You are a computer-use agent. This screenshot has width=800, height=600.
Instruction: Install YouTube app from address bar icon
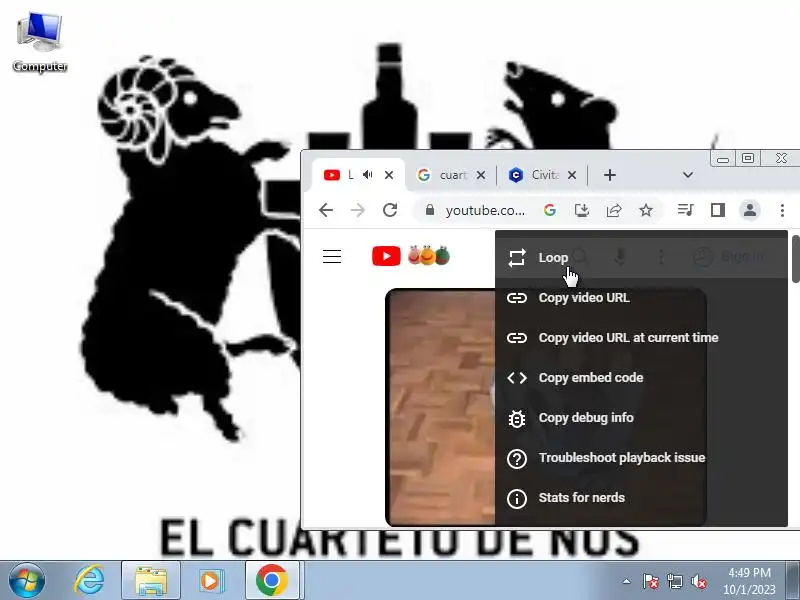pos(582,210)
